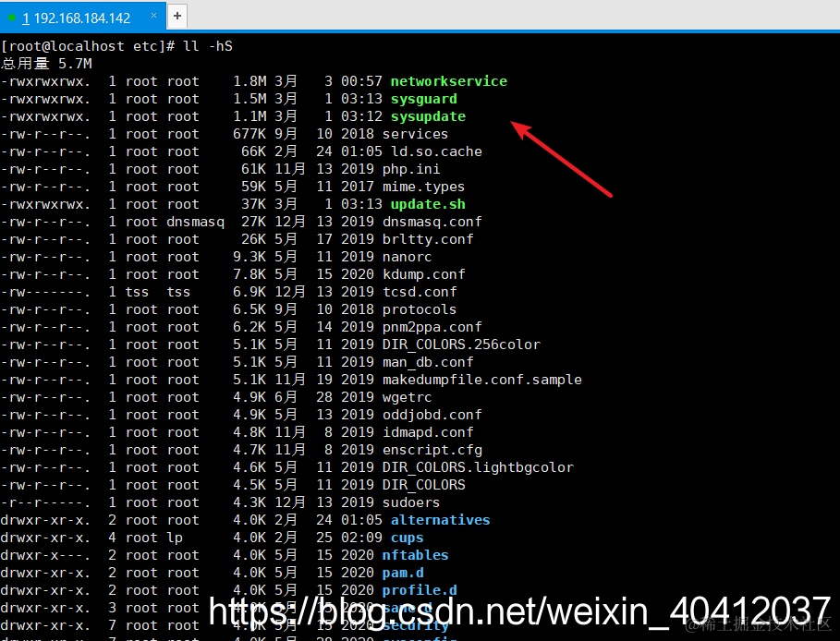Screen dimensions: 840x641
Task: Select the directory name cups
Action: click(x=408, y=538)
